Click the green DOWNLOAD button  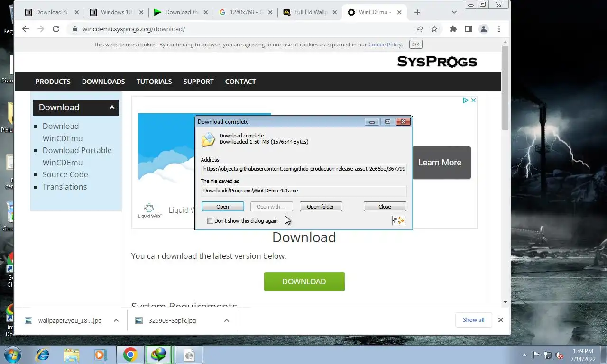[304, 282]
